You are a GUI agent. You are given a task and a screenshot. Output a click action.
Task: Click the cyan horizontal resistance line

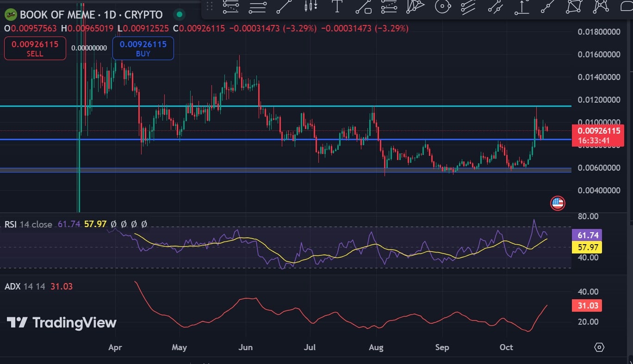click(x=278, y=106)
